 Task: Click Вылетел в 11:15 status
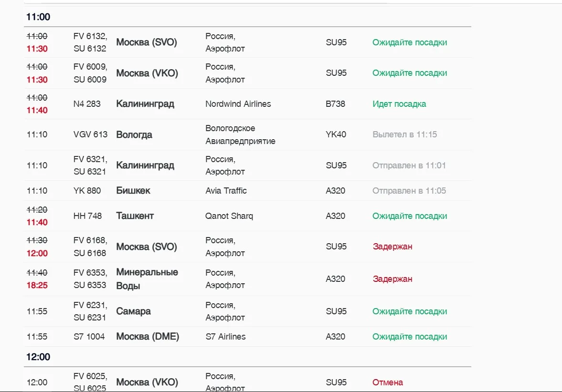pos(404,134)
